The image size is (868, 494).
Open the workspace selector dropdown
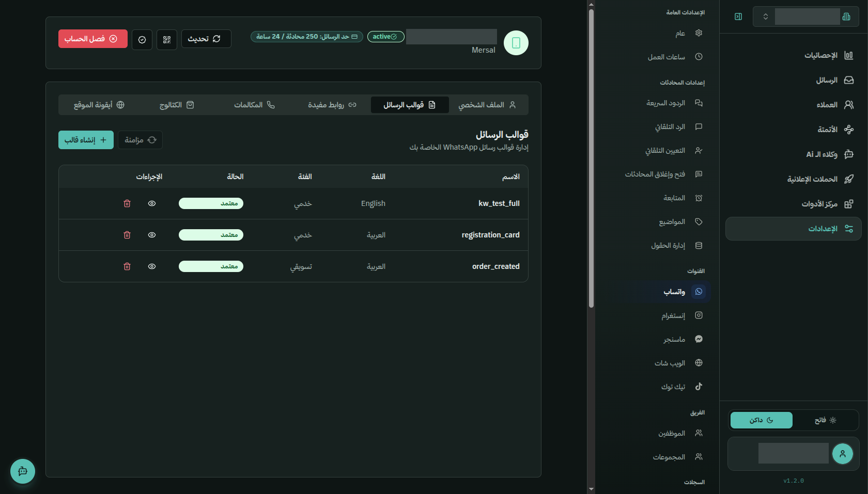tap(806, 17)
